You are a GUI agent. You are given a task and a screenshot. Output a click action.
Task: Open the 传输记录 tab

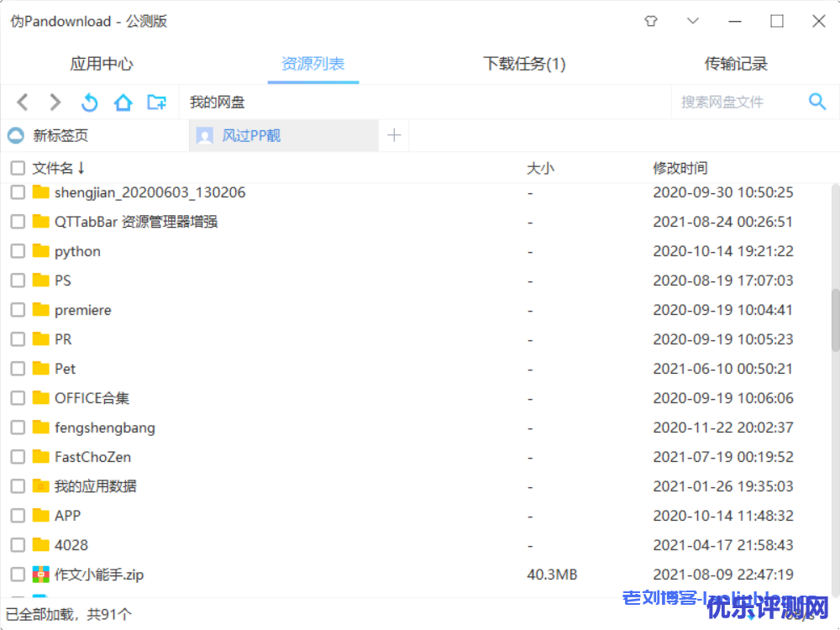736,64
